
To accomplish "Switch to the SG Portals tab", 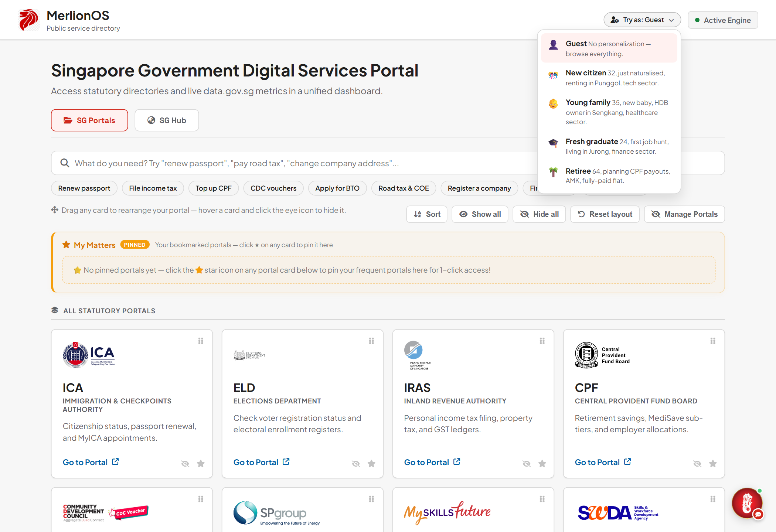I will tap(89, 120).
